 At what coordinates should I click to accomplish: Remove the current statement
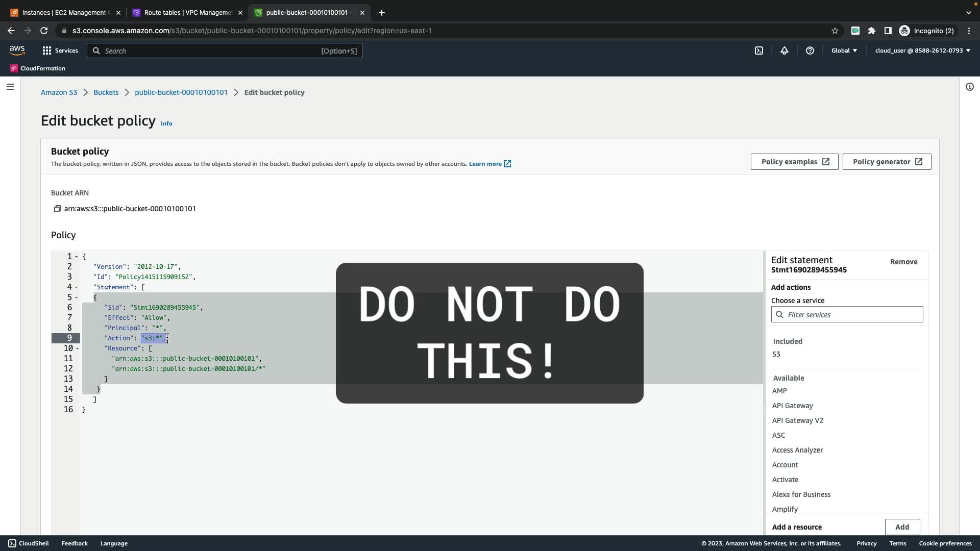point(903,262)
